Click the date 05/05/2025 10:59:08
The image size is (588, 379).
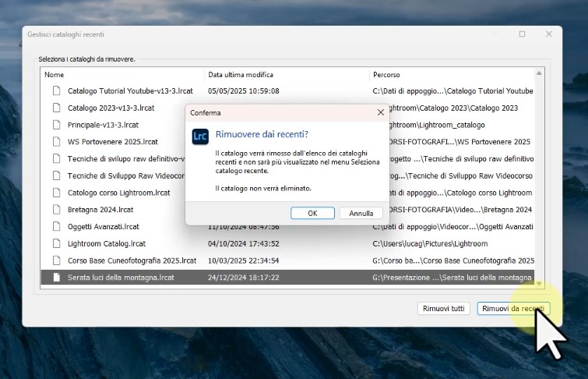pos(243,91)
